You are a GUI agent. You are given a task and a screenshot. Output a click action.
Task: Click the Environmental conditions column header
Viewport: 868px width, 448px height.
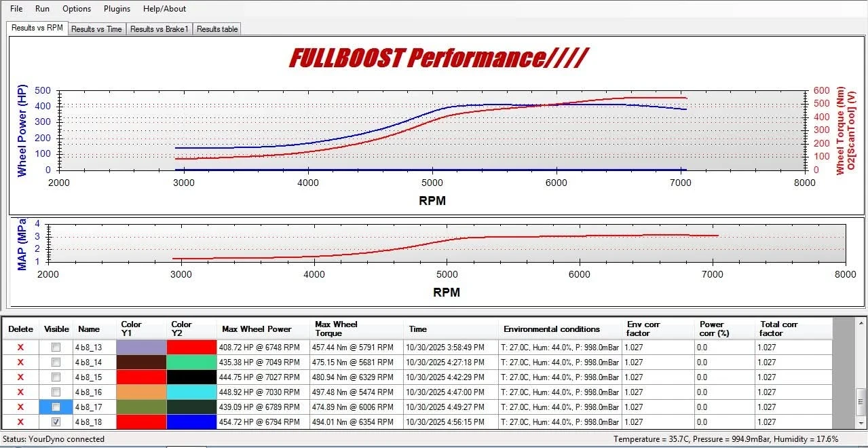coord(560,329)
